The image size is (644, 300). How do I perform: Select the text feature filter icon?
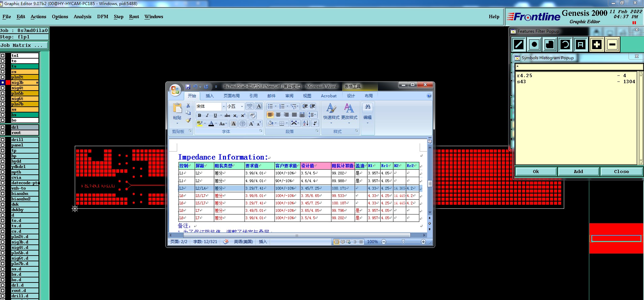[581, 44]
